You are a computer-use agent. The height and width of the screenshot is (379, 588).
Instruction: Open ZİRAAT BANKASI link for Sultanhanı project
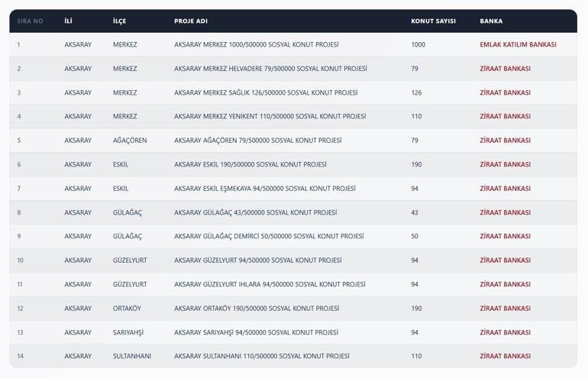click(505, 356)
